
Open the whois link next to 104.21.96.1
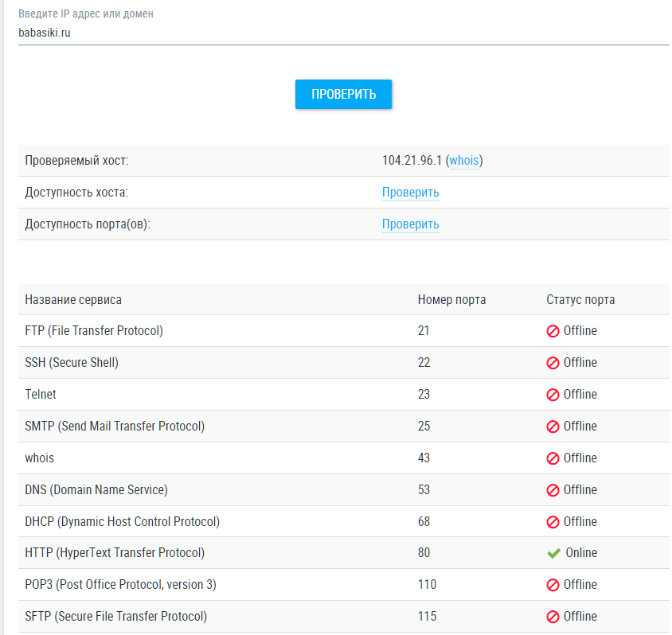[464, 161]
